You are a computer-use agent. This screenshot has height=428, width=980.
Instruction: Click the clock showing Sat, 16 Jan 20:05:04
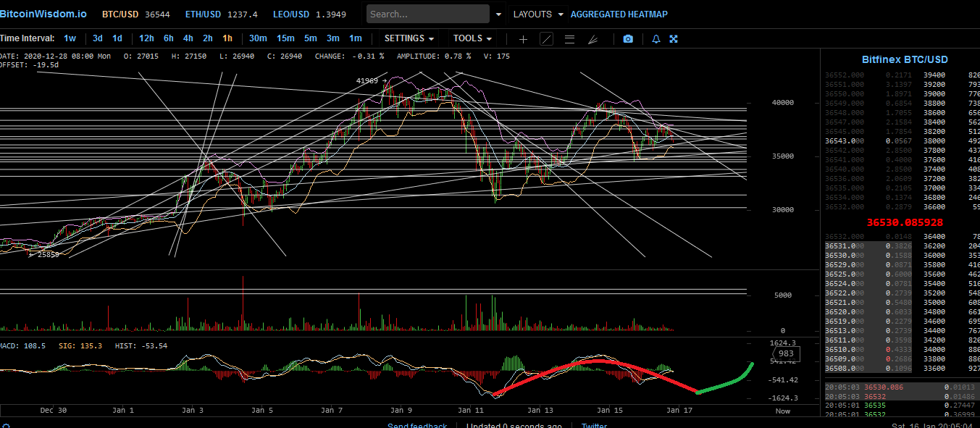(931, 426)
